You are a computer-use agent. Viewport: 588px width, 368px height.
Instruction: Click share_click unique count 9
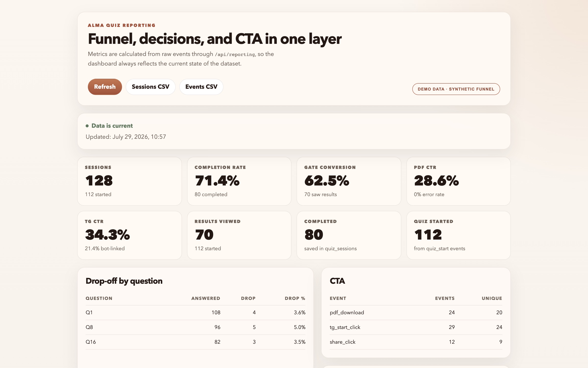501,342
